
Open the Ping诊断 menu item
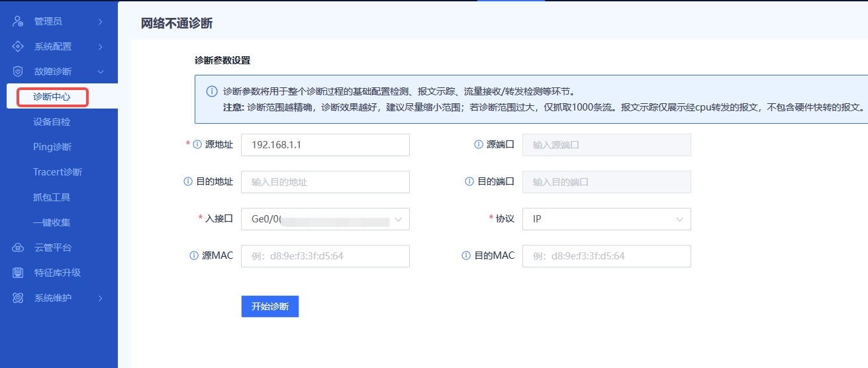(x=52, y=147)
